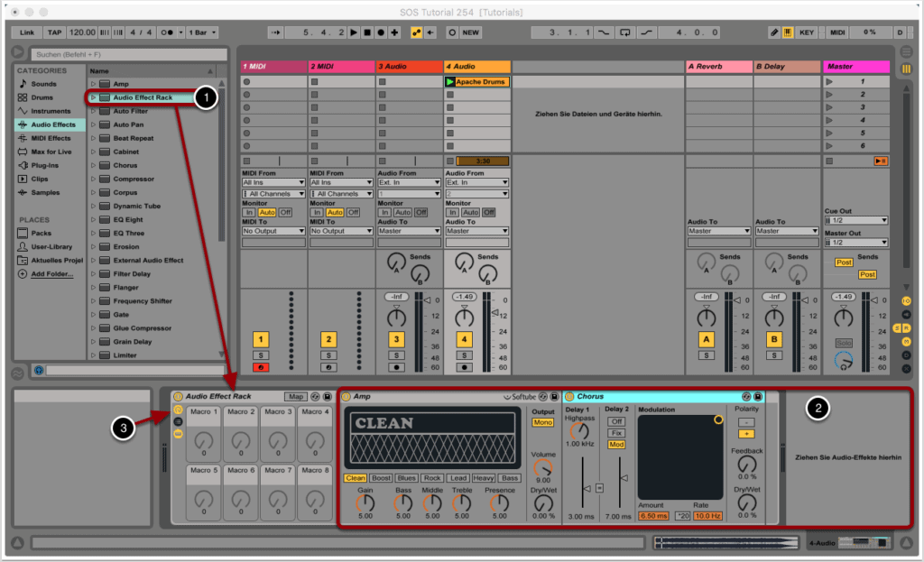
Task: Launch the Apache Drums clip
Action: pyautogui.click(x=450, y=82)
